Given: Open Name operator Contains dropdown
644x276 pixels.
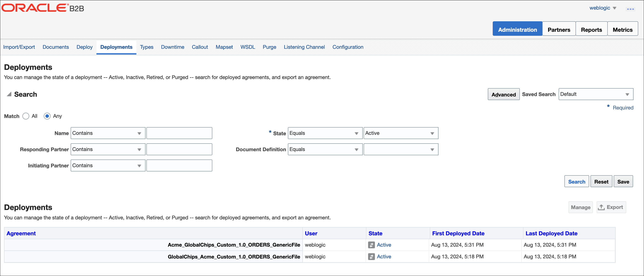Looking at the screenshot, I should pos(108,133).
